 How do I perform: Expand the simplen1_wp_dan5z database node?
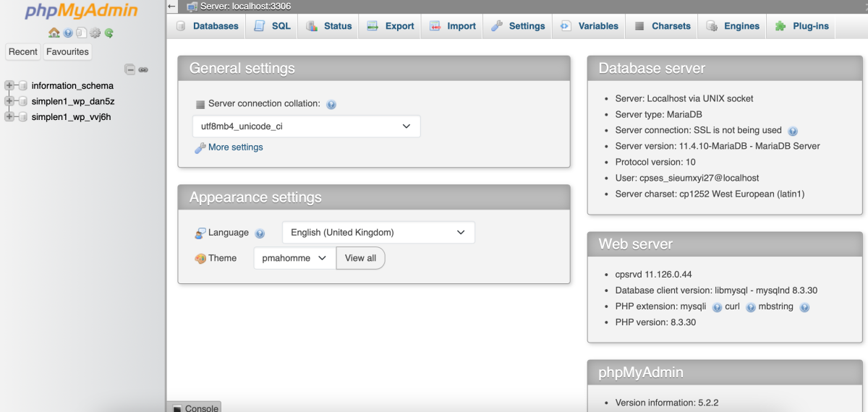point(10,101)
